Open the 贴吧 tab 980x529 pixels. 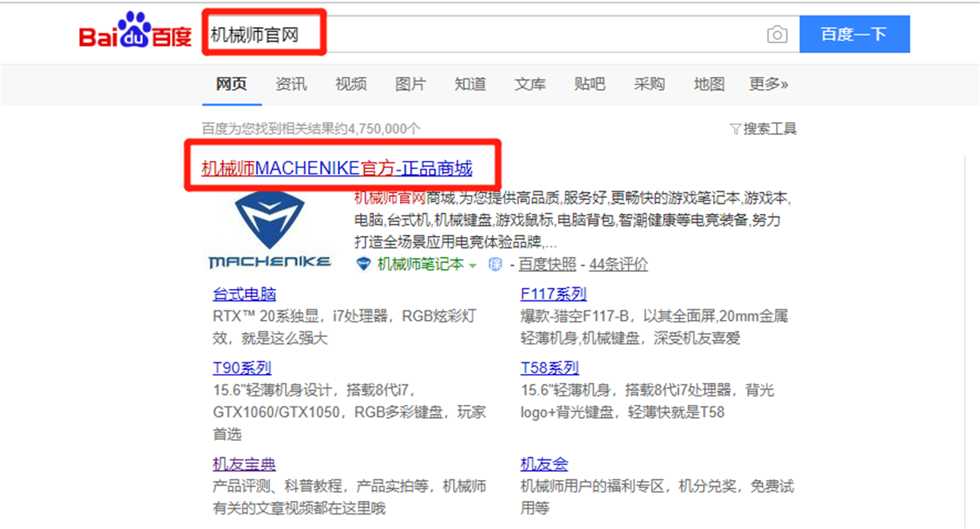click(590, 84)
